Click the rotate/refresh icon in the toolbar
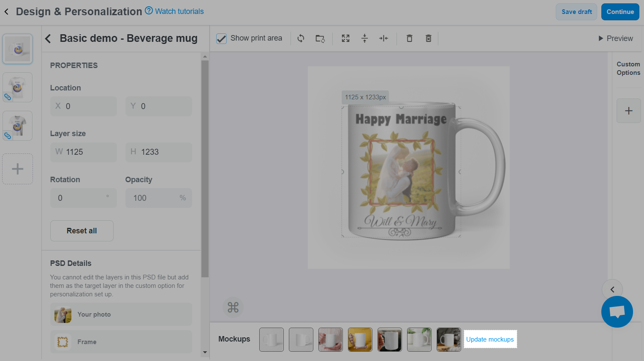The width and height of the screenshot is (644, 361). pos(301,38)
